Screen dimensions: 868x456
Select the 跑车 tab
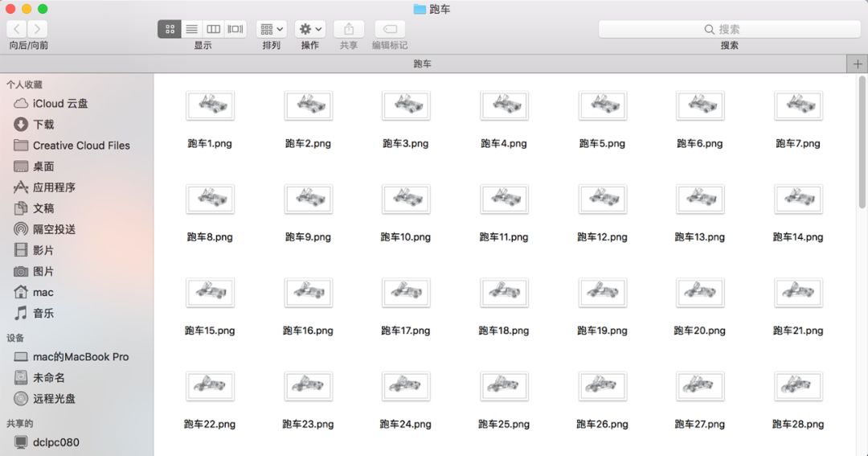[x=423, y=64]
